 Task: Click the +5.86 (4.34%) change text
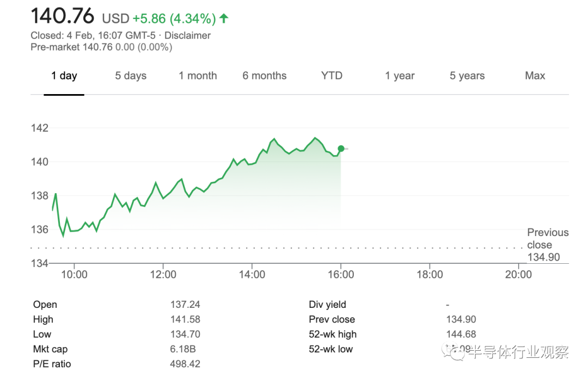(174, 18)
